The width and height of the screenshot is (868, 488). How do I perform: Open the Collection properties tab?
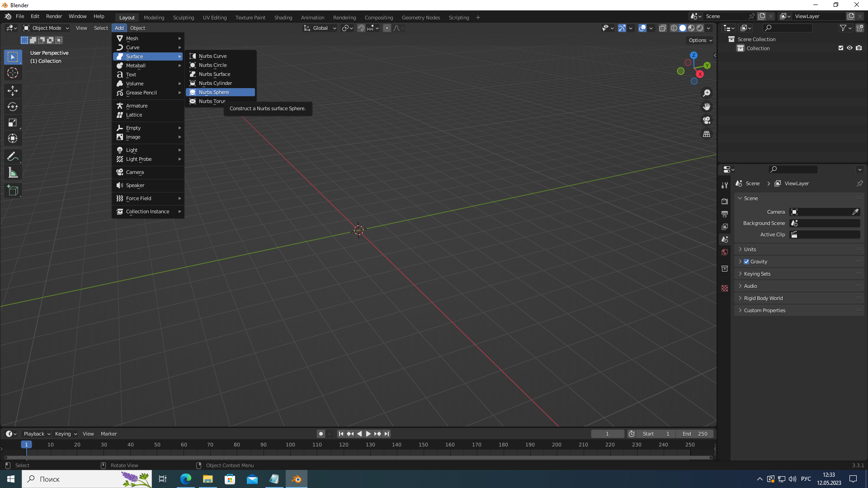coord(725,268)
